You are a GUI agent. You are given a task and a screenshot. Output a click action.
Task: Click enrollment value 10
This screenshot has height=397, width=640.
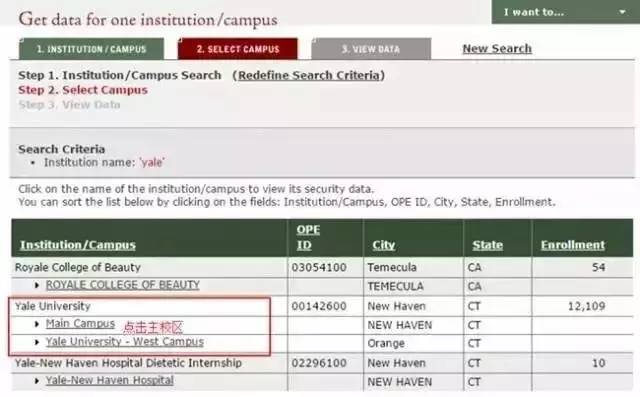[599, 363]
